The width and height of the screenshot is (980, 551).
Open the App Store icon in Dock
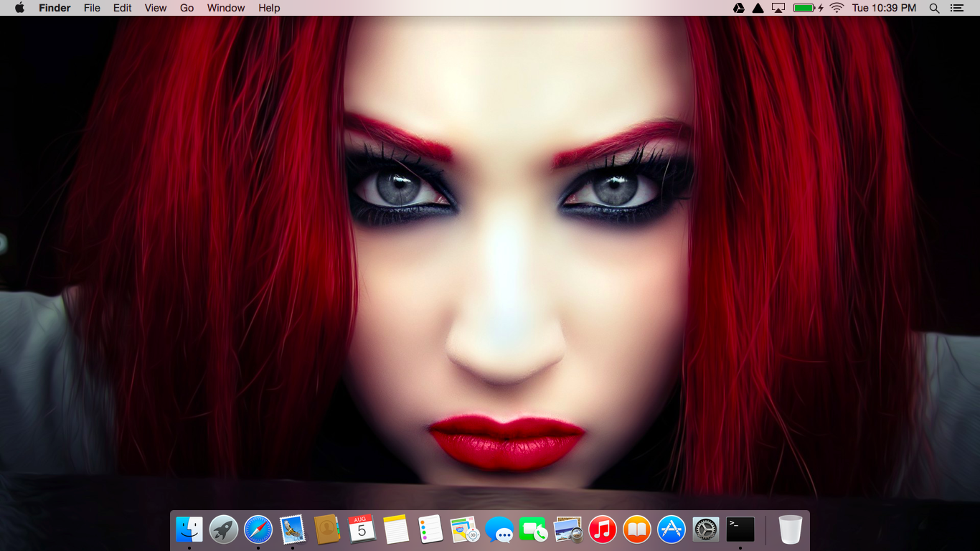[672, 530]
